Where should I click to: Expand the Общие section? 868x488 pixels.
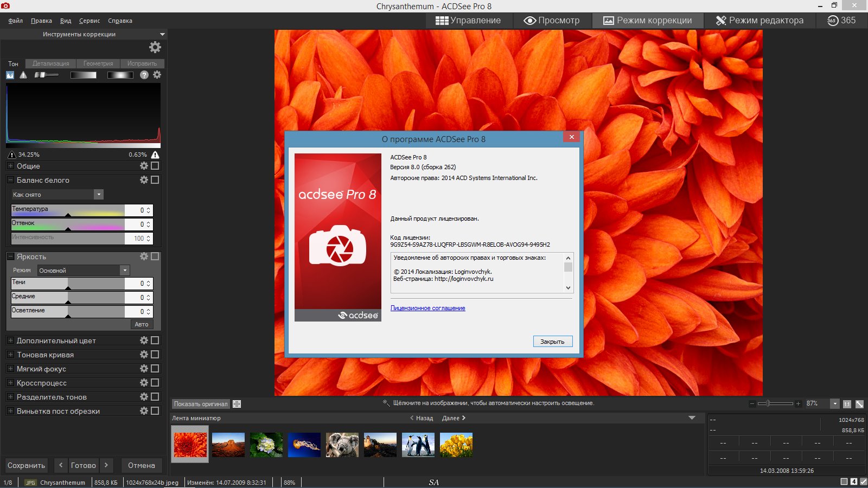click(x=10, y=166)
